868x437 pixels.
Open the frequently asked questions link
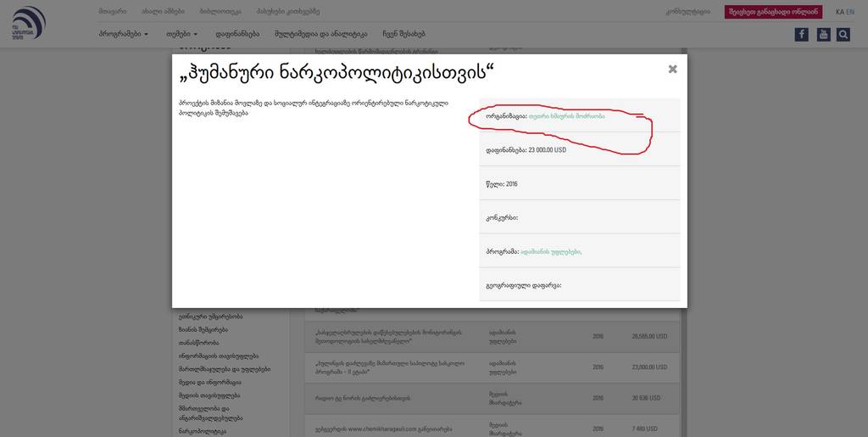click(288, 12)
